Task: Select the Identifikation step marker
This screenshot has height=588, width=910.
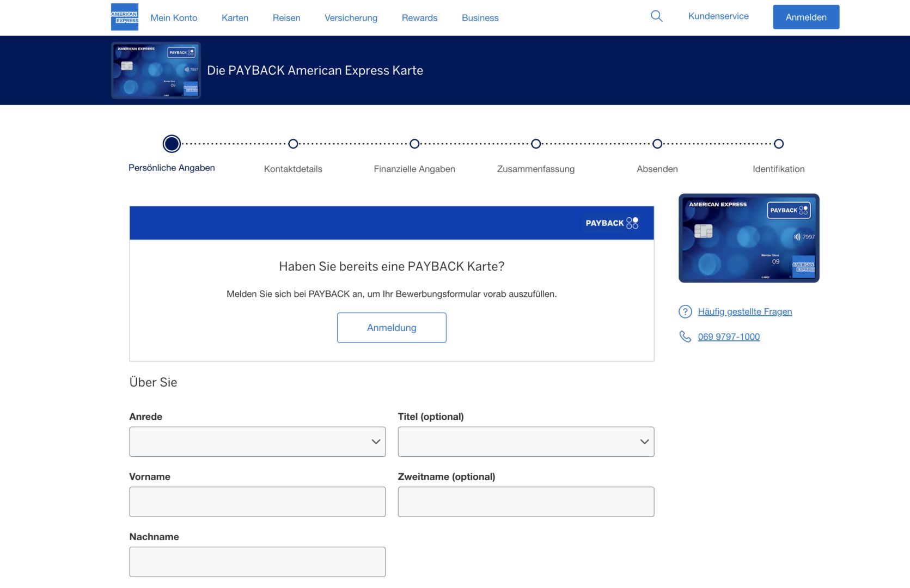Action: coord(779,144)
